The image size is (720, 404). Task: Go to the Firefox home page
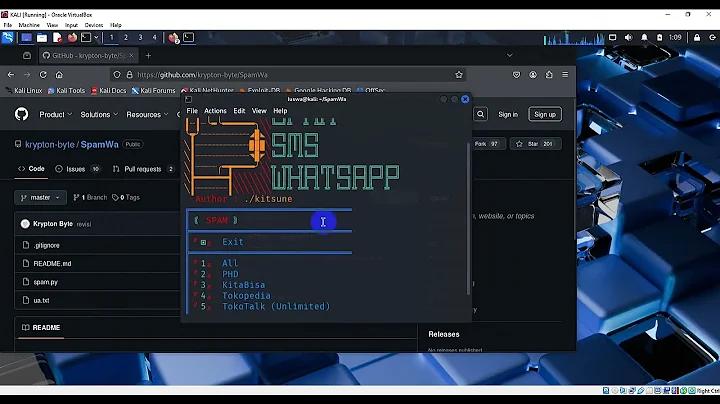click(x=59, y=74)
